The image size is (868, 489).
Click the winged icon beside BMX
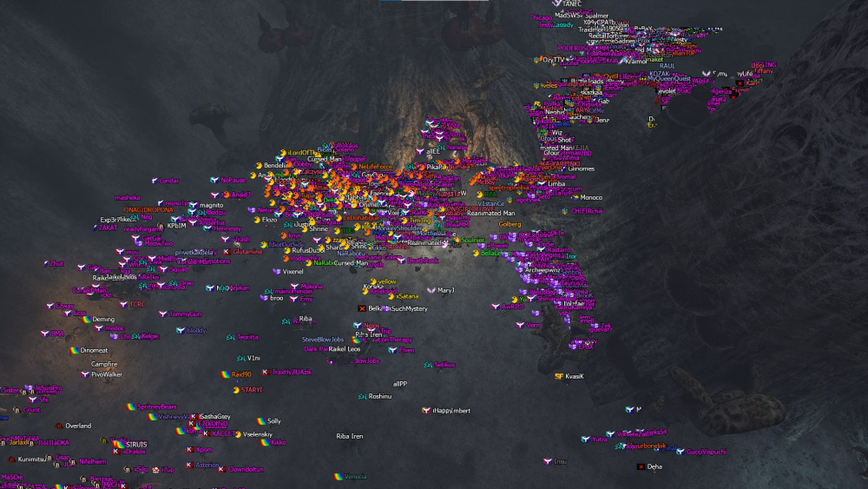click(44, 334)
